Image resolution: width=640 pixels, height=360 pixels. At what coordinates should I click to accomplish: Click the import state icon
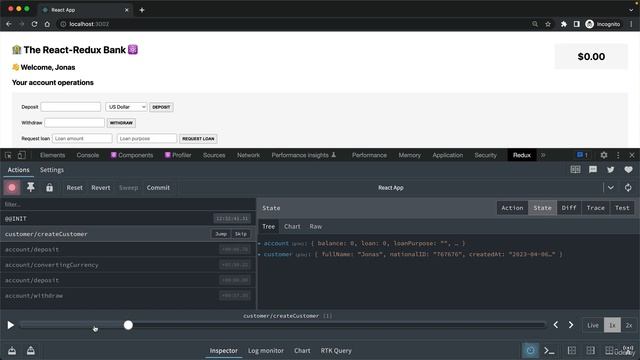pos(12,351)
